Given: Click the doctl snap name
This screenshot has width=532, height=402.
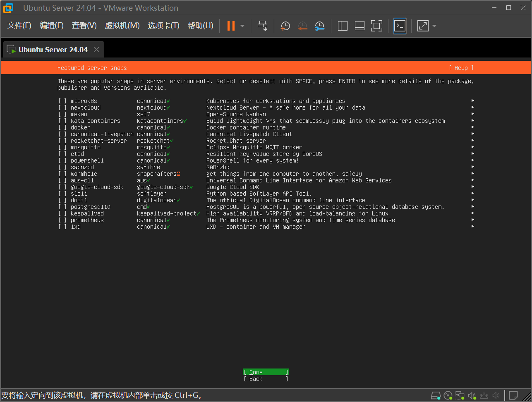Looking at the screenshot, I should pyautogui.click(x=79, y=200).
